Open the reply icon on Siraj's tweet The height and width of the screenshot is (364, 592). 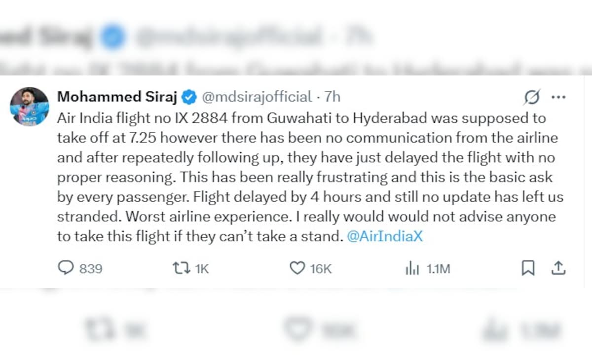click(67, 268)
